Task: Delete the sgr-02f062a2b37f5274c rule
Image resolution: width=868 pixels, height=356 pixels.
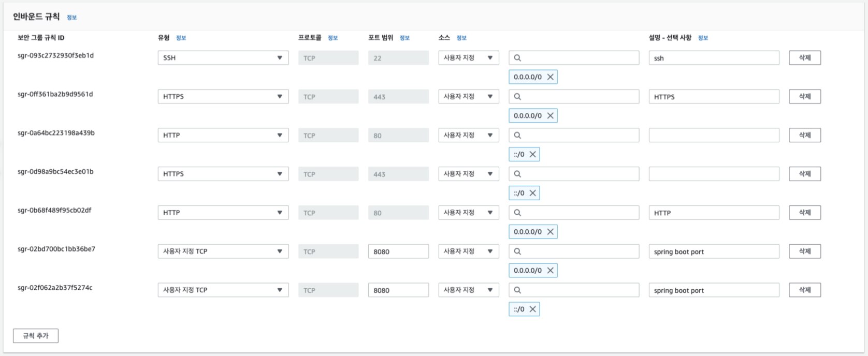Action: point(805,290)
